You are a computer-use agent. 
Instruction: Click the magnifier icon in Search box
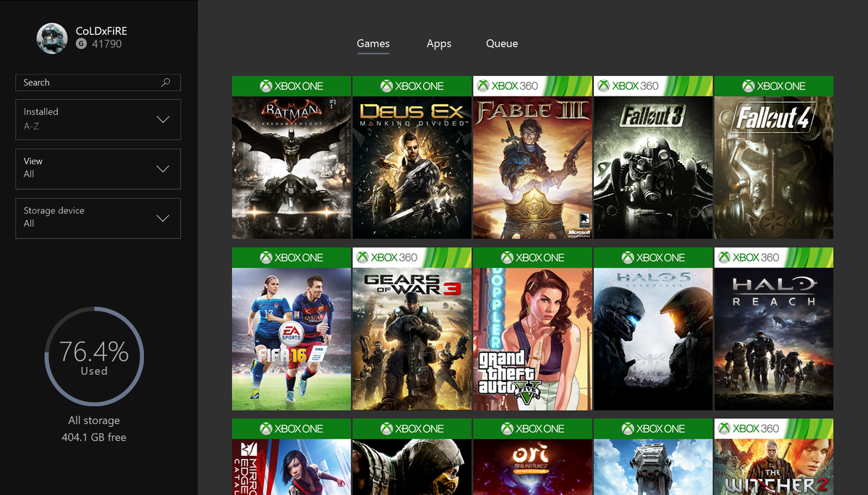point(166,82)
